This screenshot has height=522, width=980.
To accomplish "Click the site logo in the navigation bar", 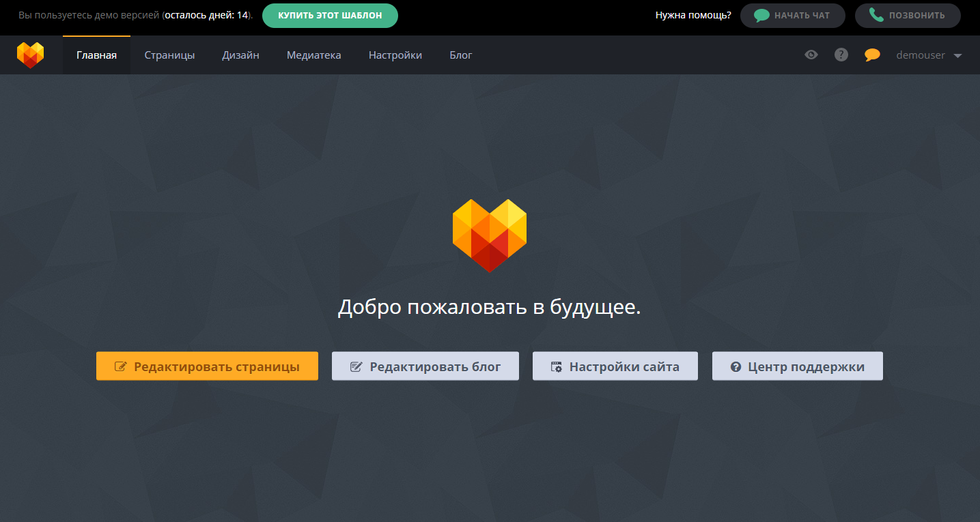I will click(30, 55).
